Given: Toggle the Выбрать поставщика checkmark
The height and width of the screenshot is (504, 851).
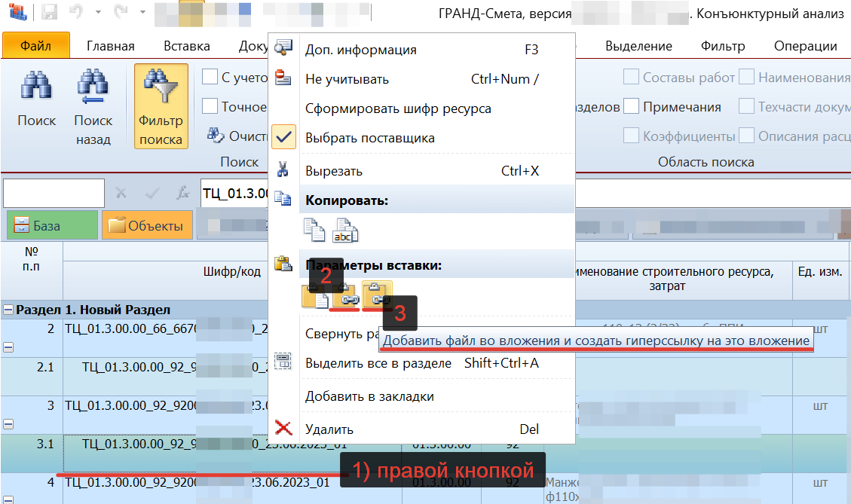Looking at the screenshot, I should tap(283, 137).
